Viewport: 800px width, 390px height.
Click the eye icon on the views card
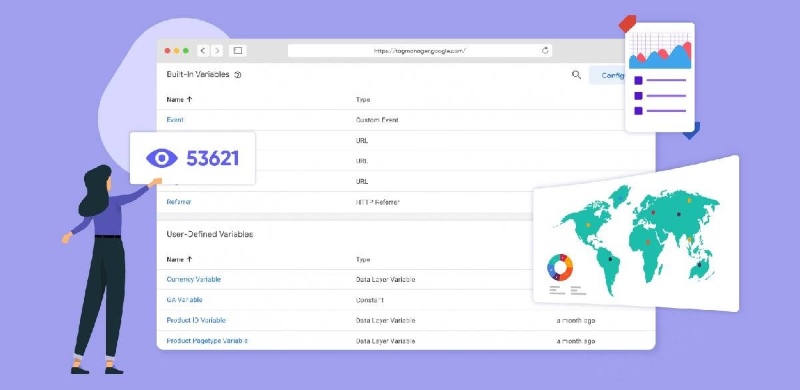coord(162,158)
